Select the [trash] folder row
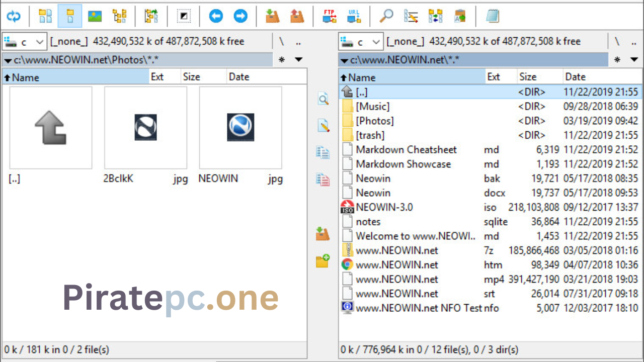 [491, 135]
